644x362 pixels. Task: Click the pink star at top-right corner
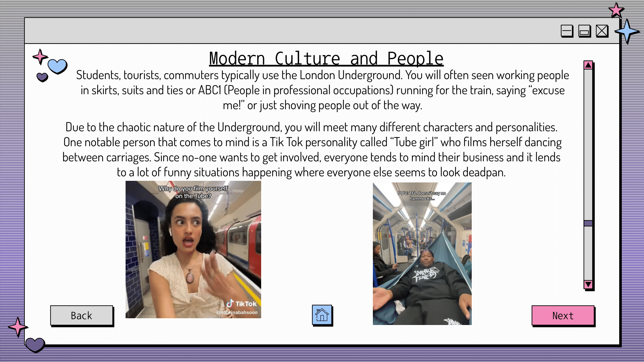pyautogui.click(x=616, y=10)
